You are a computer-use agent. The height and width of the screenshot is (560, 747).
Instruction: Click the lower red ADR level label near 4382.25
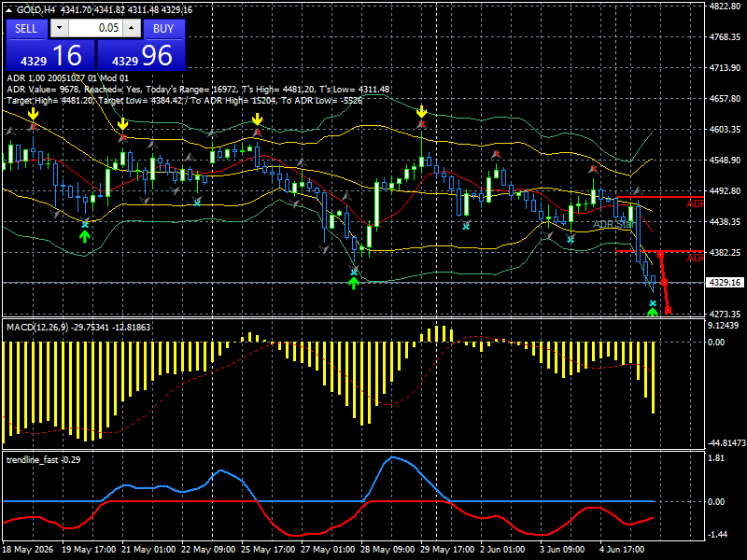pos(696,258)
